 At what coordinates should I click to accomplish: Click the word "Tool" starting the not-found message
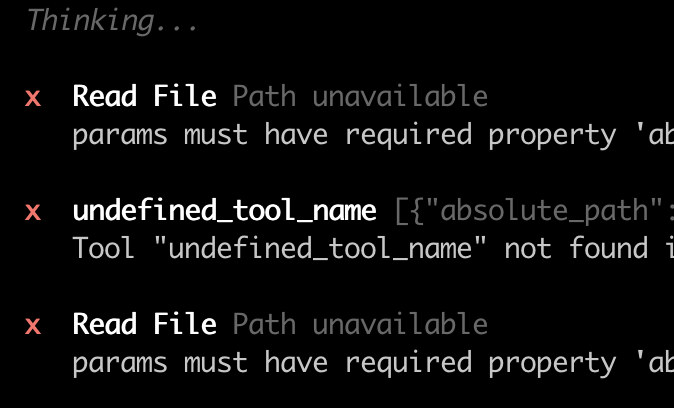[104, 248]
